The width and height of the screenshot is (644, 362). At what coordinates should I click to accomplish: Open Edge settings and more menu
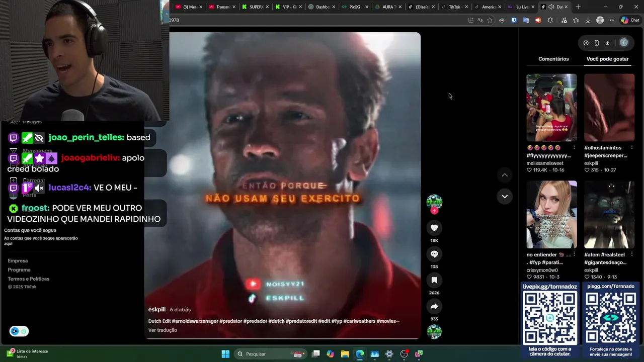612,20
